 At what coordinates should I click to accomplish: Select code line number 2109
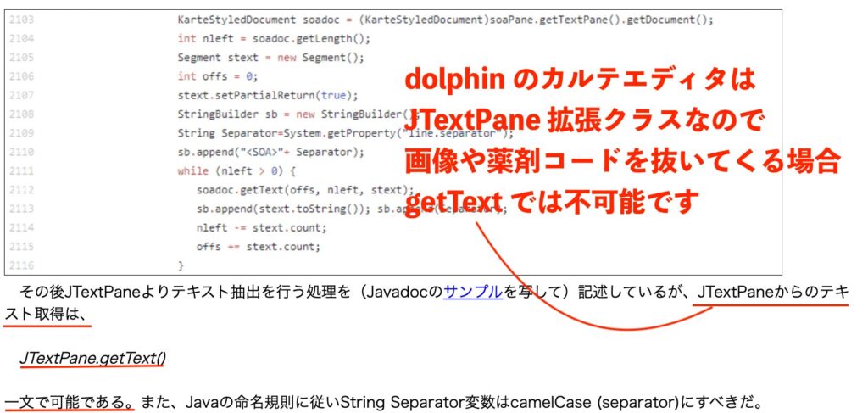[21, 133]
